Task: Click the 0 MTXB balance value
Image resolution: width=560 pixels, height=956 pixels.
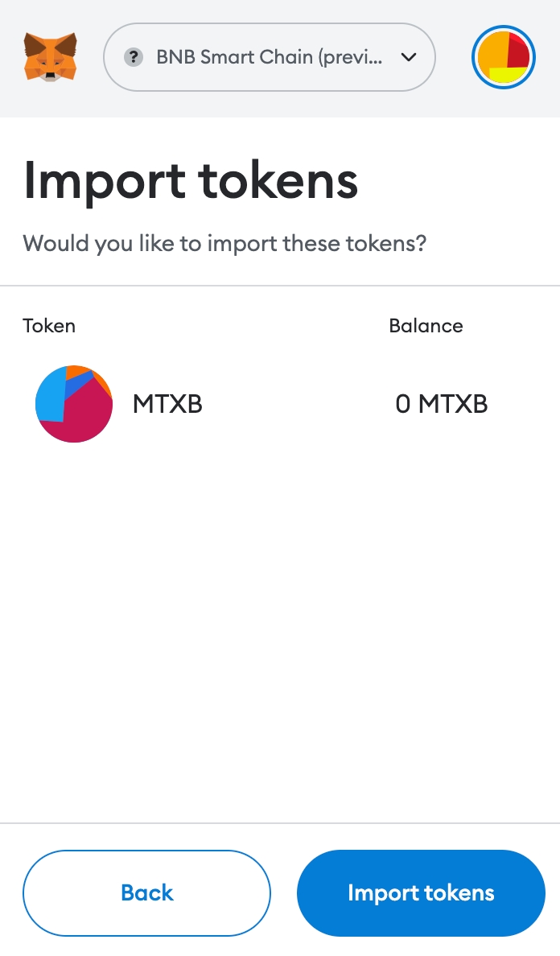Action: (x=442, y=404)
